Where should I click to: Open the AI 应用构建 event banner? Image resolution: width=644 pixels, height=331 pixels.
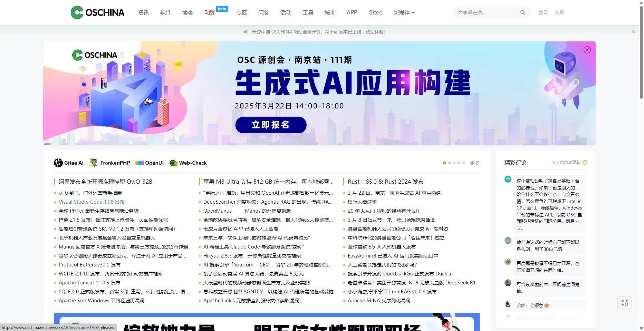tap(319, 93)
